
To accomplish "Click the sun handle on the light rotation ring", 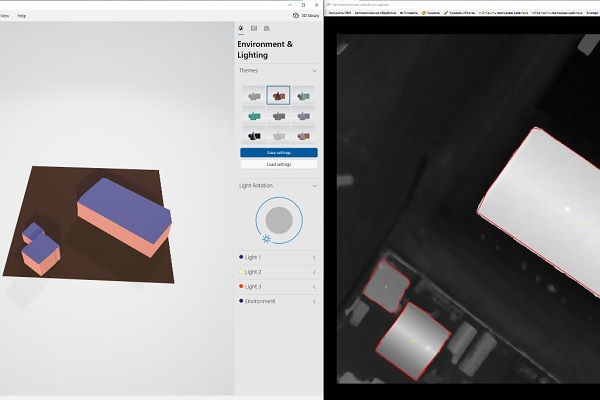I will (267, 239).
